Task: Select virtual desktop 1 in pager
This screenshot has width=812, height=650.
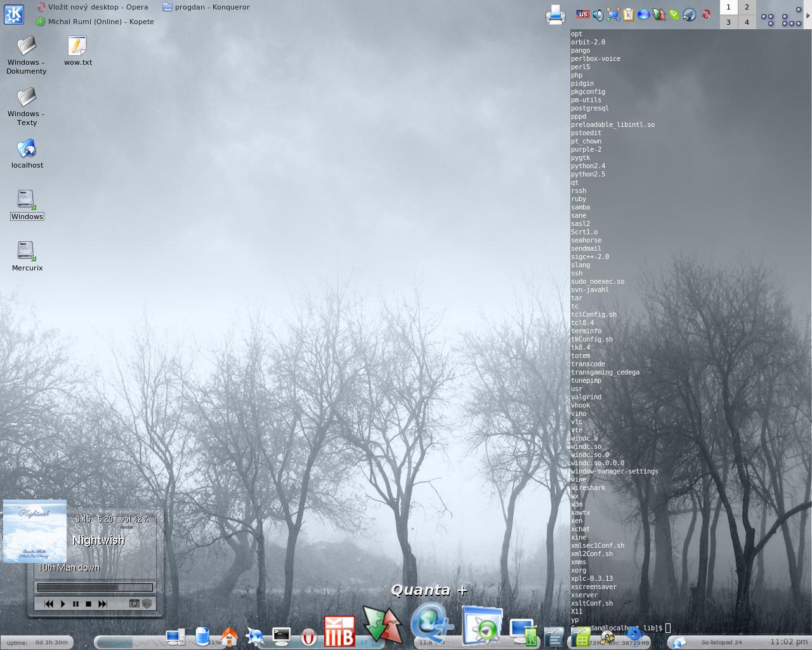Action: tap(728, 7)
